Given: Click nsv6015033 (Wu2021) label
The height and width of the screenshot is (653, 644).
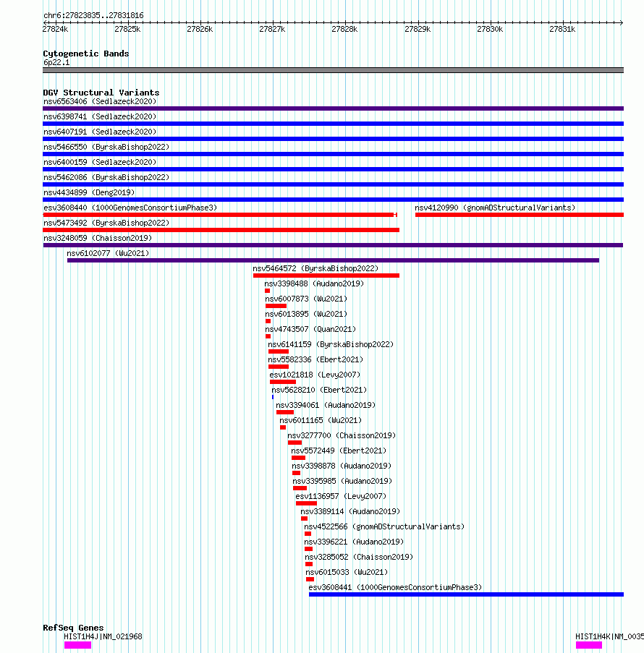Looking at the screenshot, I should click(x=347, y=573).
